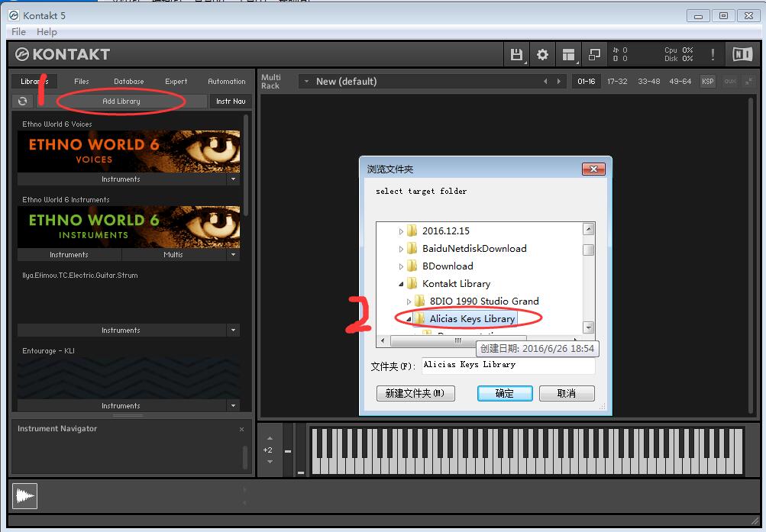Toggle the minimized rack view icon

click(594, 54)
